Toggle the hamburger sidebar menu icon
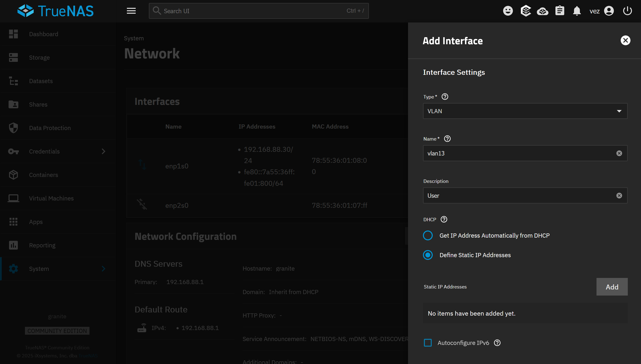 tap(131, 11)
